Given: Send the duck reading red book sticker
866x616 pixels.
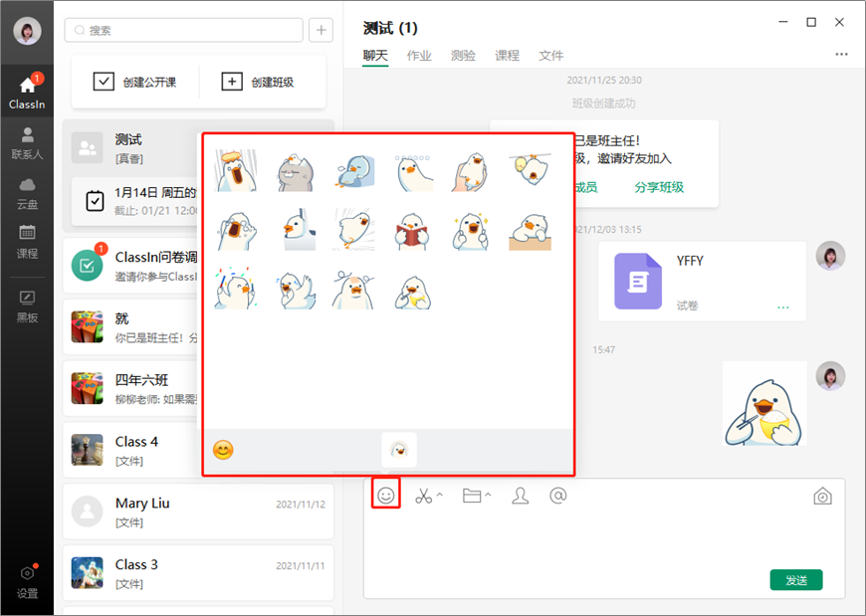Looking at the screenshot, I should coord(412,231).
